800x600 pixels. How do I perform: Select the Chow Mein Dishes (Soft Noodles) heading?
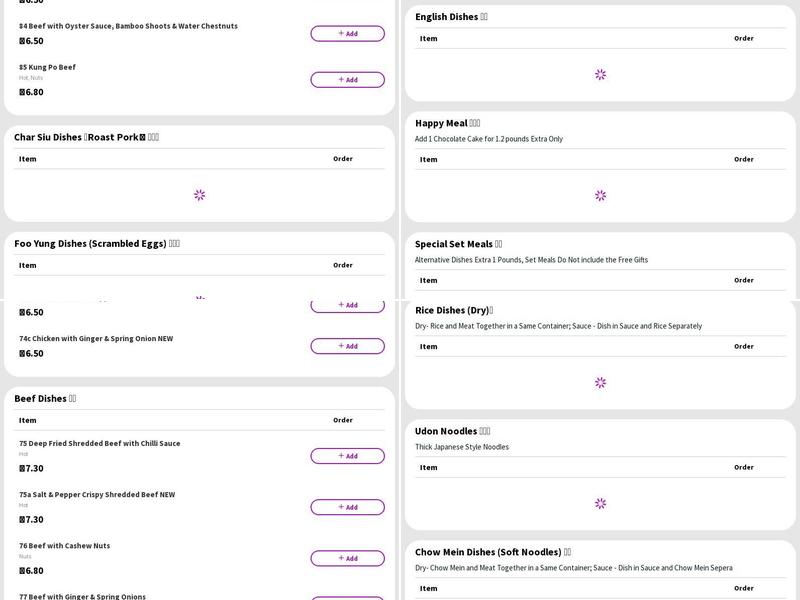492,552
